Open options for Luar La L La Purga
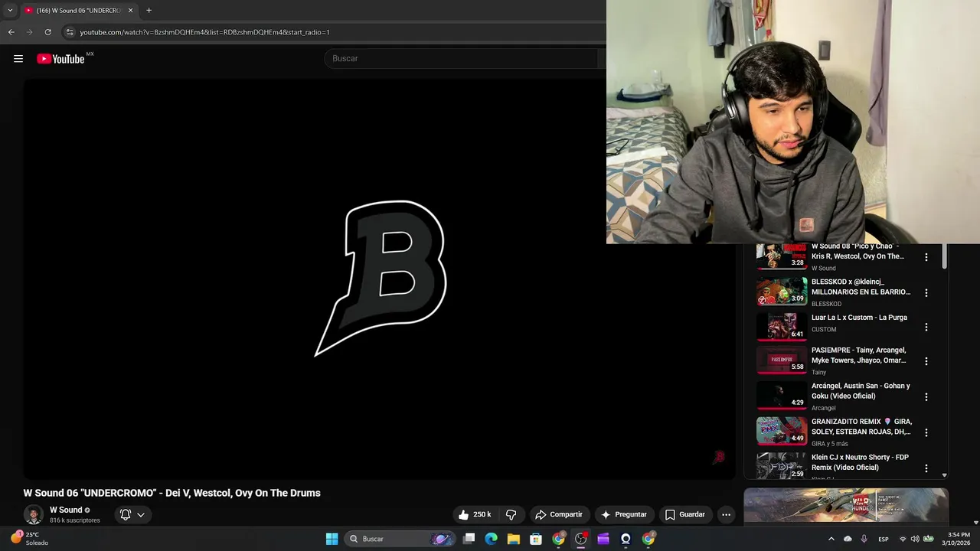 926,327
